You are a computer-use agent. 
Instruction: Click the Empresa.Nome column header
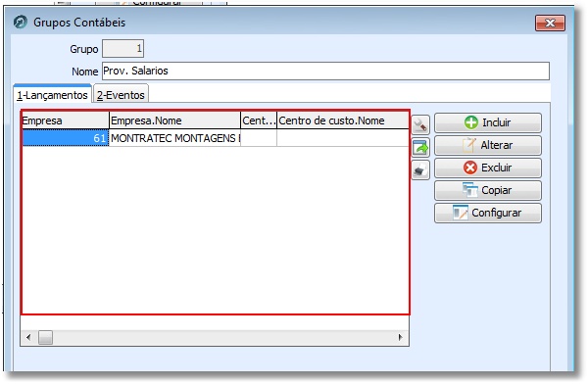tap(174, 120)
